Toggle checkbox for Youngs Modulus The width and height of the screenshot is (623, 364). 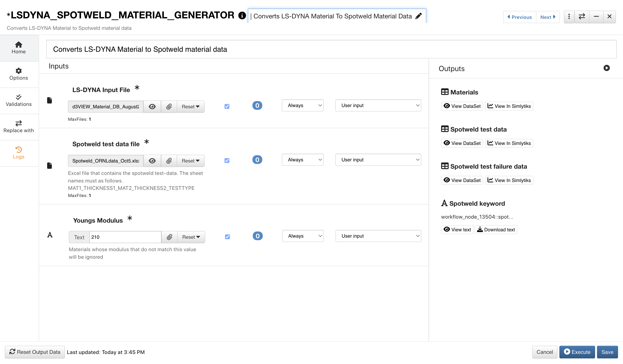tap(227, 237)
